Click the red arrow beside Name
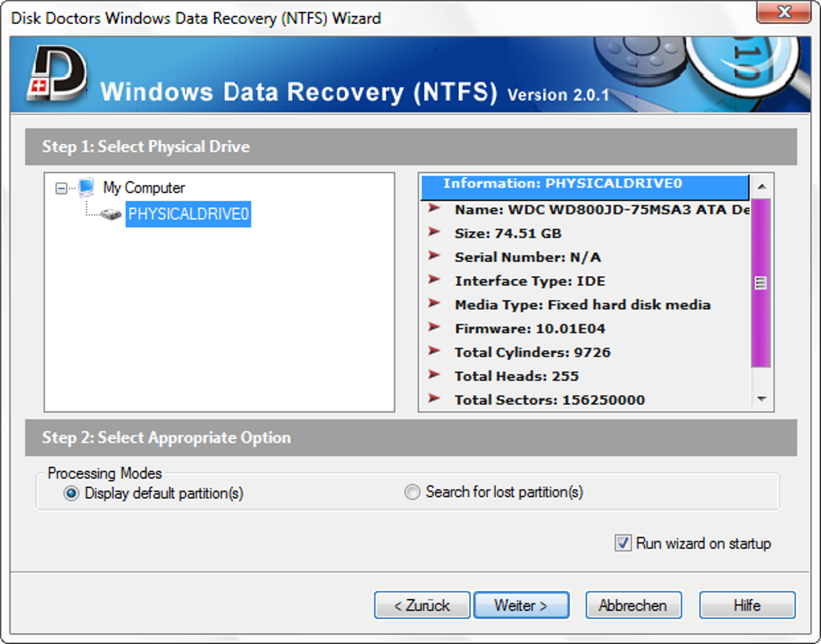 pyautogui.click(x=435, y=209)
